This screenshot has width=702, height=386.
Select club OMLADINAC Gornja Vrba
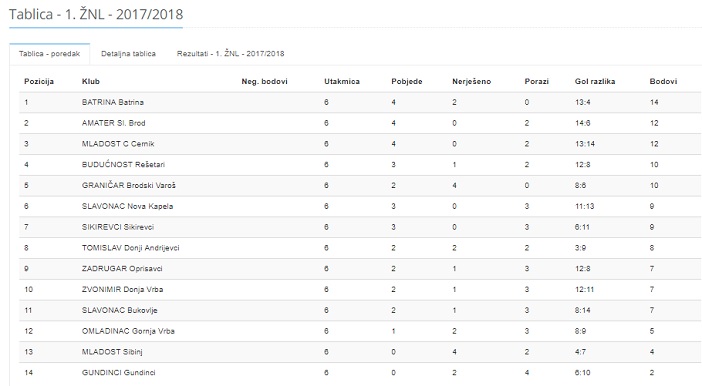[x=128, y=331]
